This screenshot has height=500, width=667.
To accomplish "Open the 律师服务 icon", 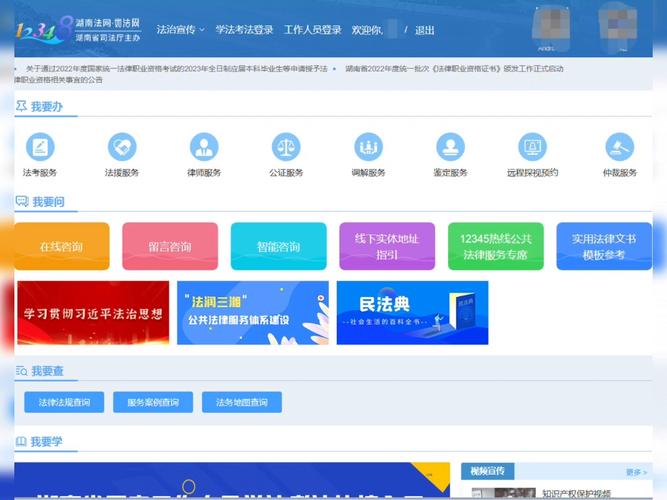I will pos(204,148).
